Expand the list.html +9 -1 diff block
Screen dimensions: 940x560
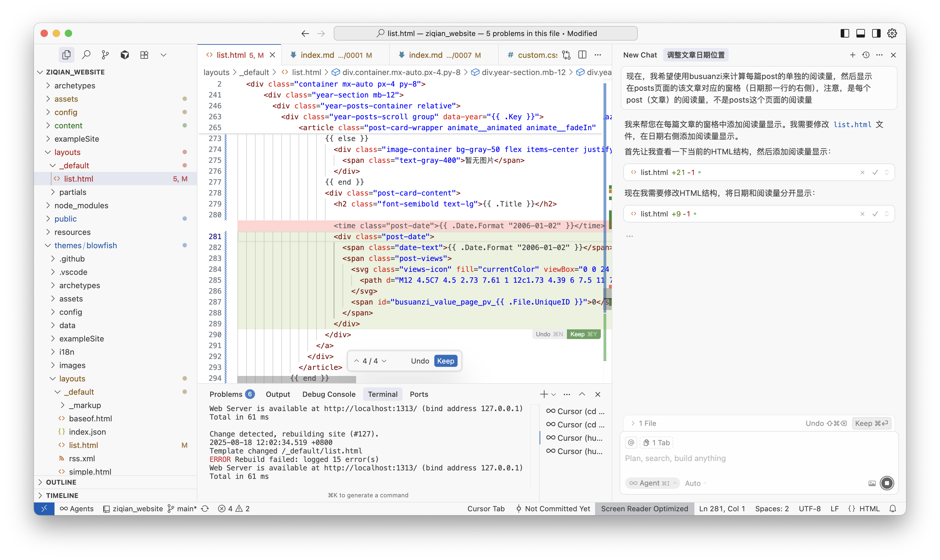(887, 214)
